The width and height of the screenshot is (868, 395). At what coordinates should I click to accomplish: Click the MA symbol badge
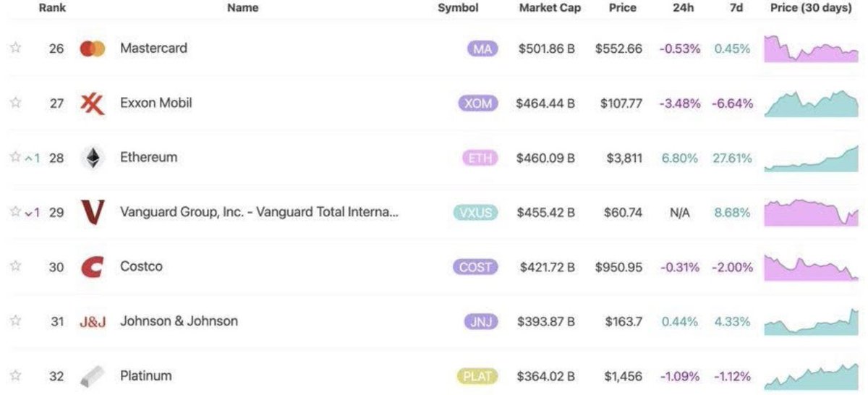pyautogui.click(x=482, y=49)
